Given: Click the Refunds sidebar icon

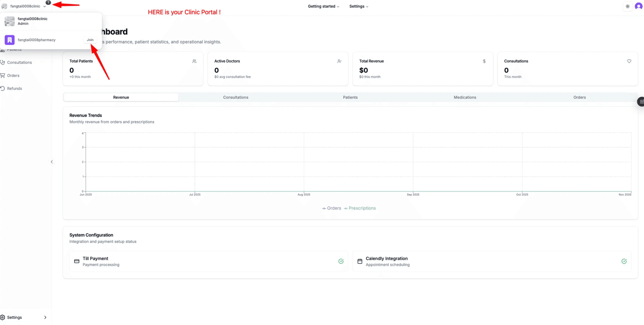Looking at the screenshot, I should [3, 88].
